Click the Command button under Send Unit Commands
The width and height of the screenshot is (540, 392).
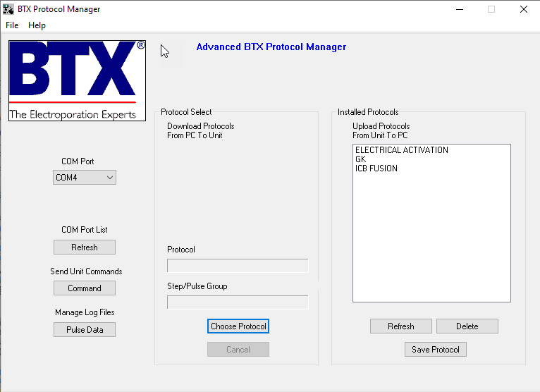point(85,288)
